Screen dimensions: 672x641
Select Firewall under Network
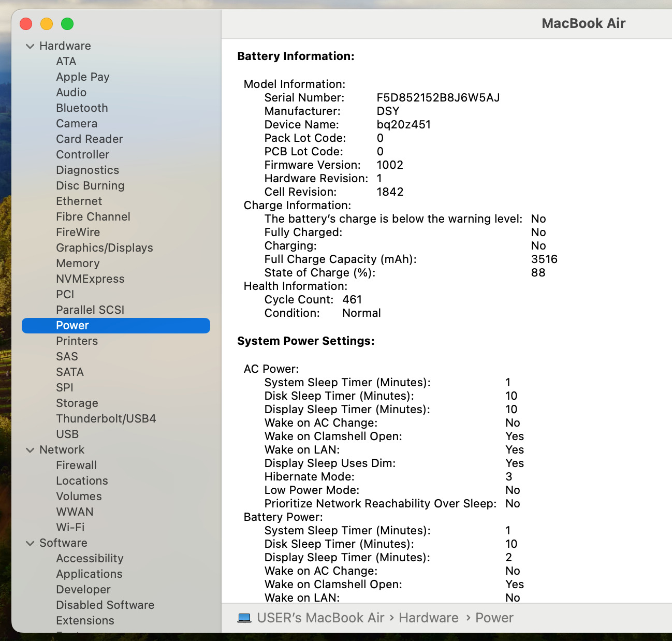coord(76,465)
